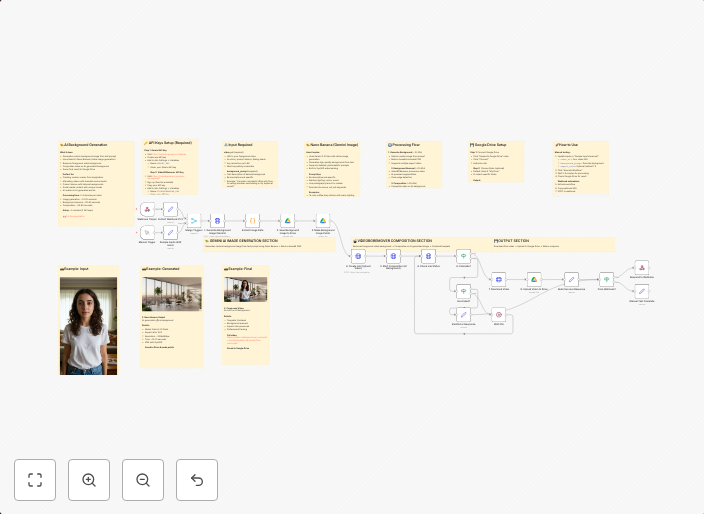Click the Example Input portrait image

coord(88,326)
